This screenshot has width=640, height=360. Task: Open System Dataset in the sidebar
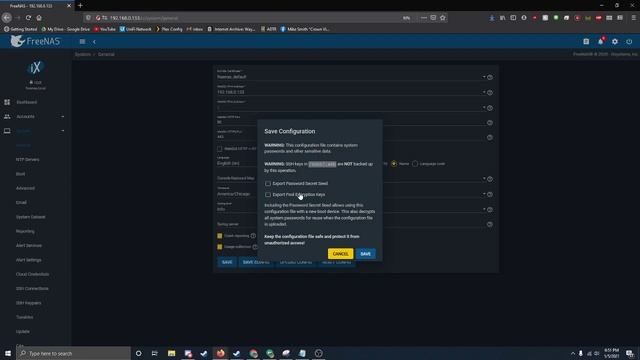(x=31, y=217)
